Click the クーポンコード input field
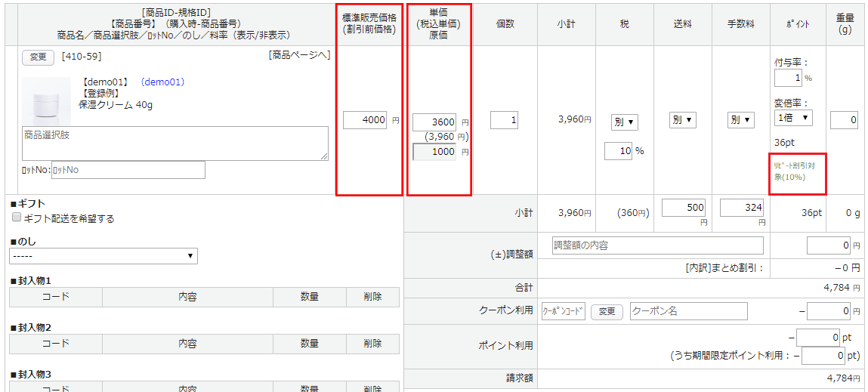This screenshot has height=392, width=868. 564,311
